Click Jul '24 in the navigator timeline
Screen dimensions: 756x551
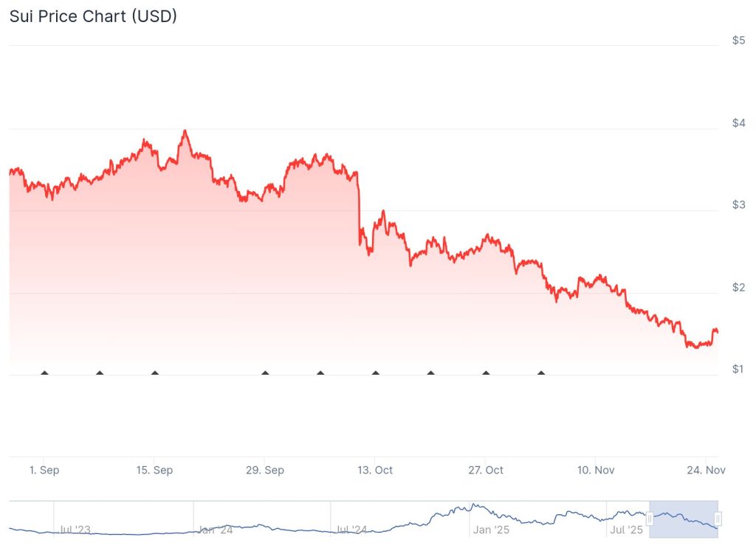click(x=352, y=530)
